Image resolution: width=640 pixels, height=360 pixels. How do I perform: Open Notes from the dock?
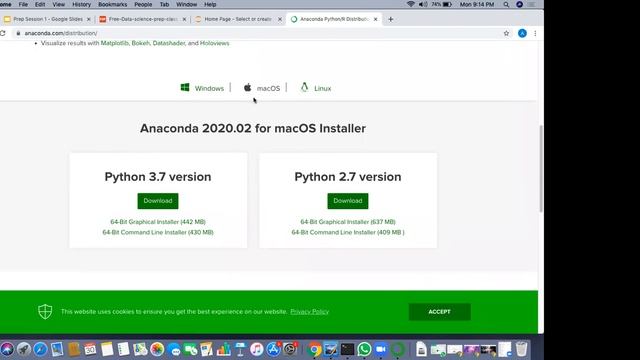[107, 349]
